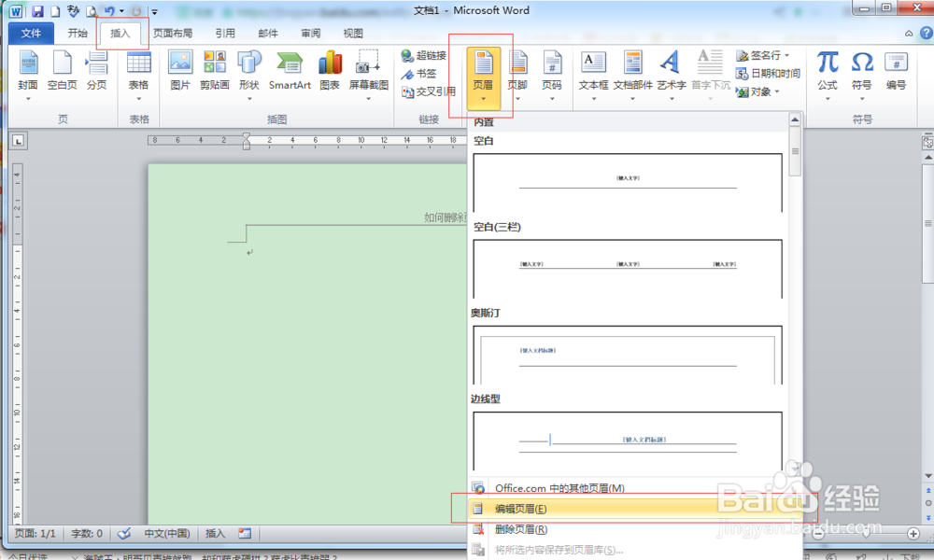Toggle insert (插入) mode in status bar

pos(215,534)
